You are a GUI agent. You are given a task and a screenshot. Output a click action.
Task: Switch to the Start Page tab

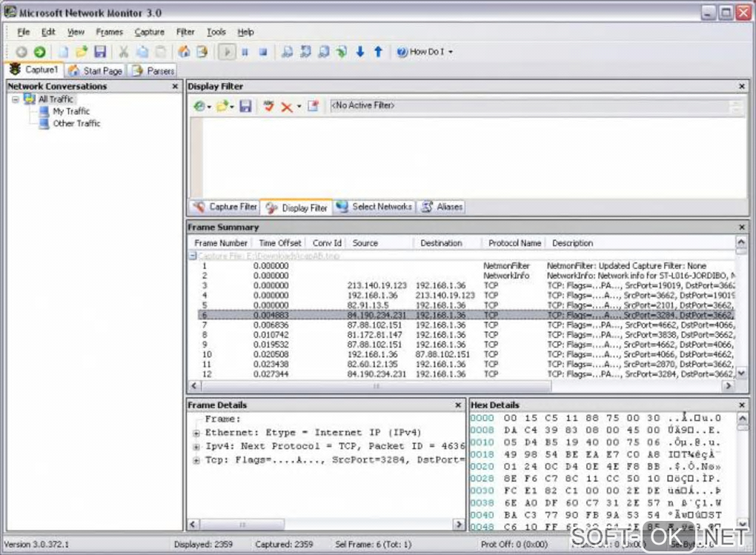(x=95, y=71)
